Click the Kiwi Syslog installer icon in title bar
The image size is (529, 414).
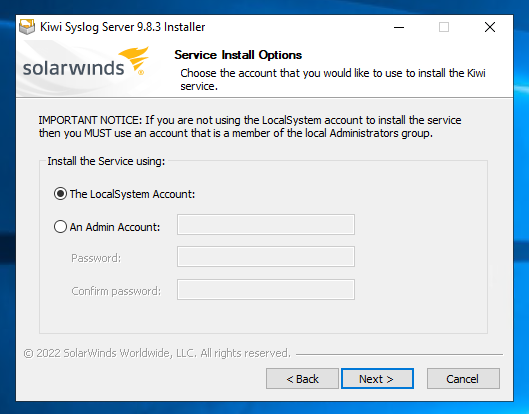[27, 27]
